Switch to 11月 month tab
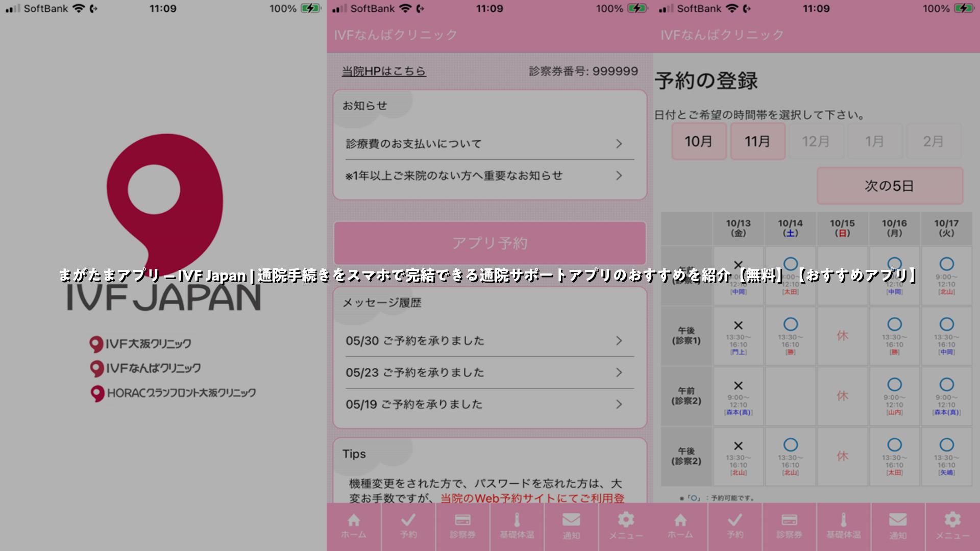980x551 pixels. (x=757, y=141)
